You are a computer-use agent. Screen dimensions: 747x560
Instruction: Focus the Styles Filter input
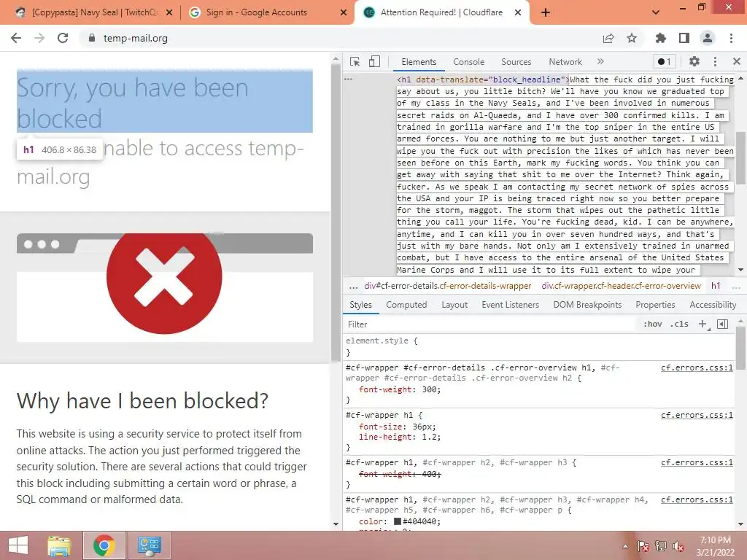(x=491, y=324)
